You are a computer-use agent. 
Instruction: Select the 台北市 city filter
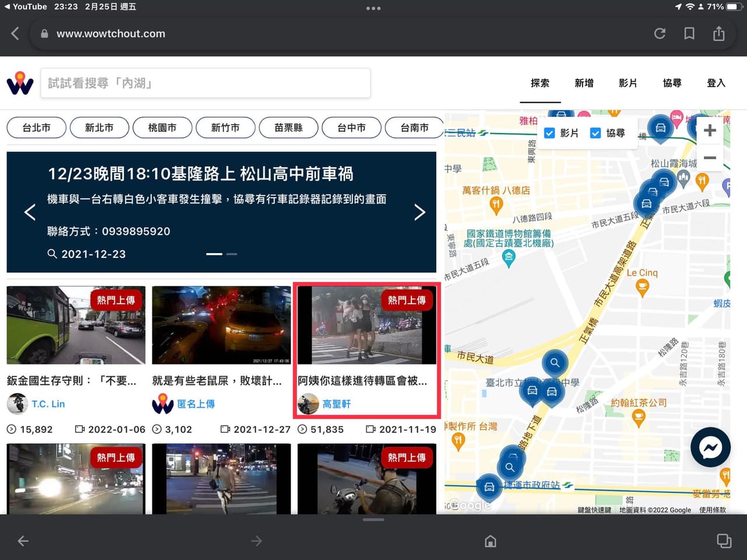(36, 128)
